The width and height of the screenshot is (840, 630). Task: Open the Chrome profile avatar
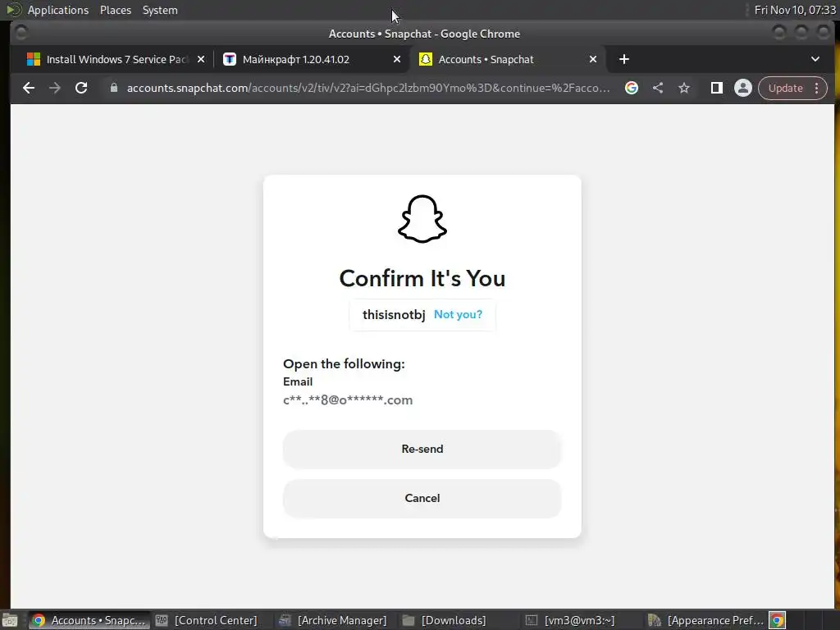click(x=743, y=88)
